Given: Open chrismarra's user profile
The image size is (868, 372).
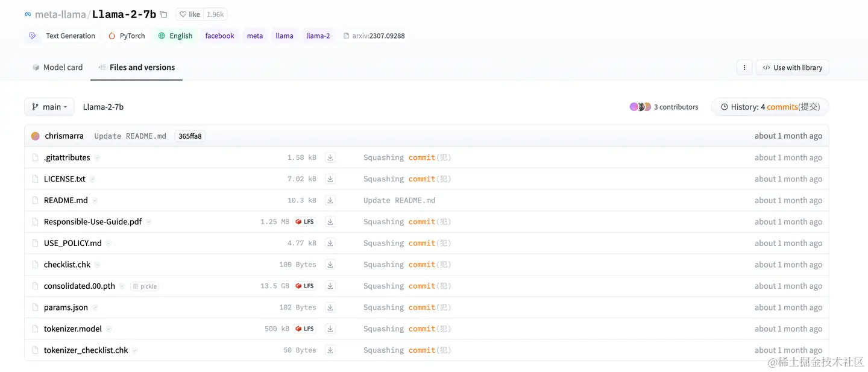Looking at the screenshot, I should [x=64, y=136].
